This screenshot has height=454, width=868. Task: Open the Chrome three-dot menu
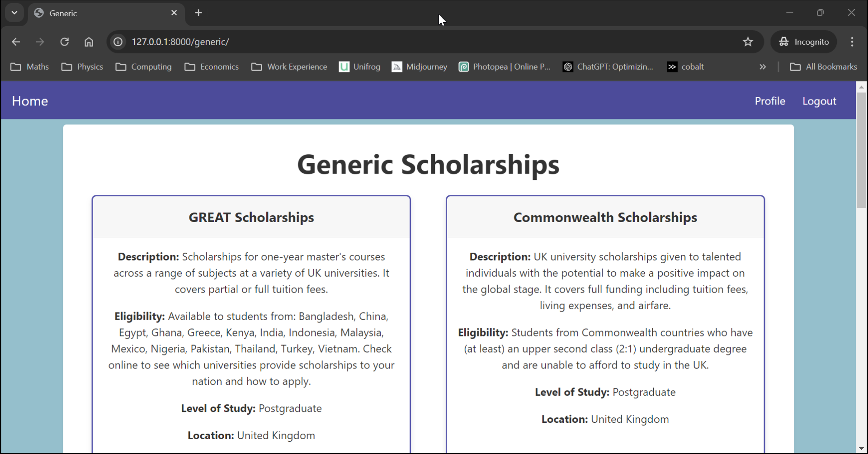point(852,42)
